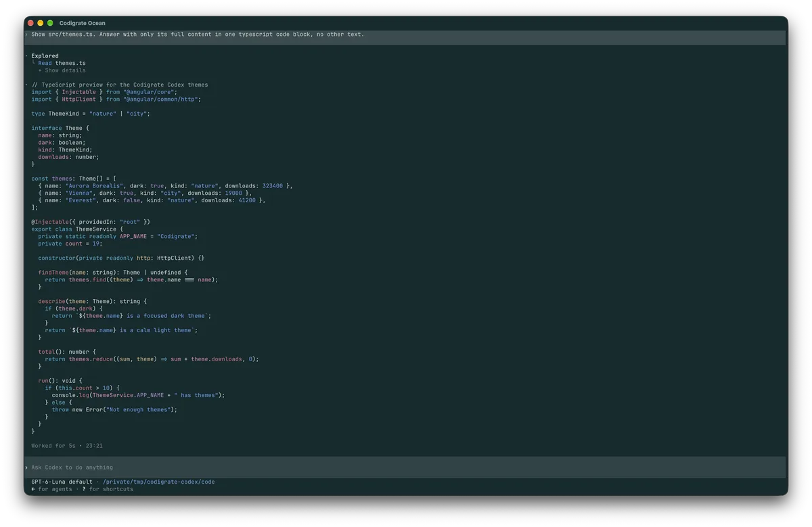The image size is (812, 527).
Task: Click the 'downloads: number;' line
Action: [68, 157]
